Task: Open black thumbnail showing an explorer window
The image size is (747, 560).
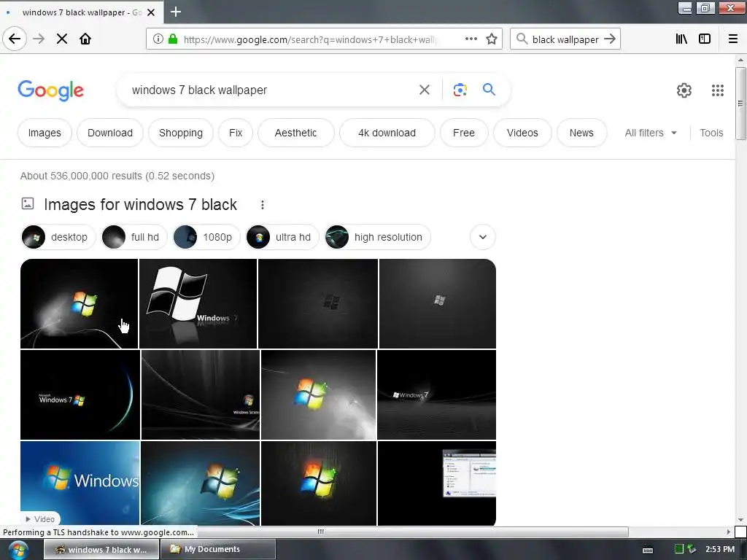Action: click(436, 483)
